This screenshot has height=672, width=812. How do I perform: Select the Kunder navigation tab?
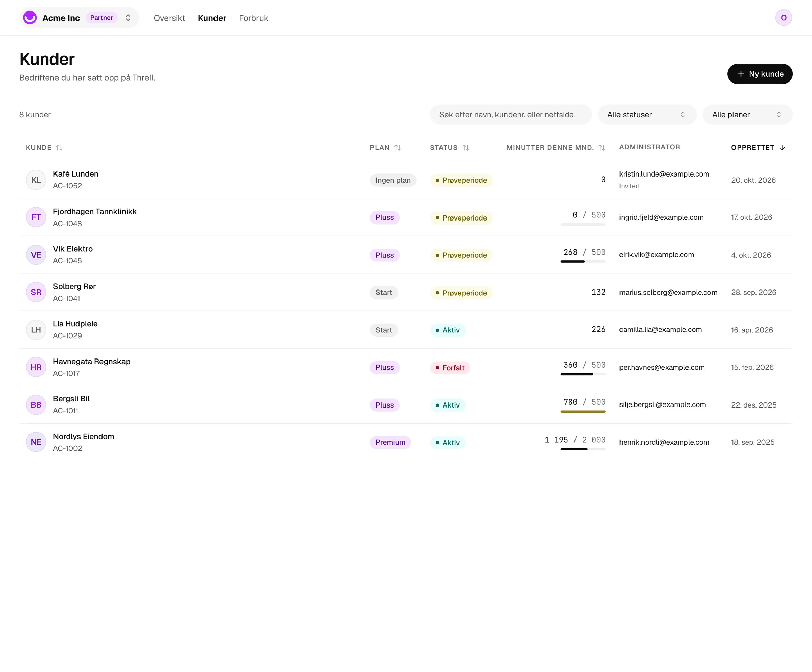point(212,18)
